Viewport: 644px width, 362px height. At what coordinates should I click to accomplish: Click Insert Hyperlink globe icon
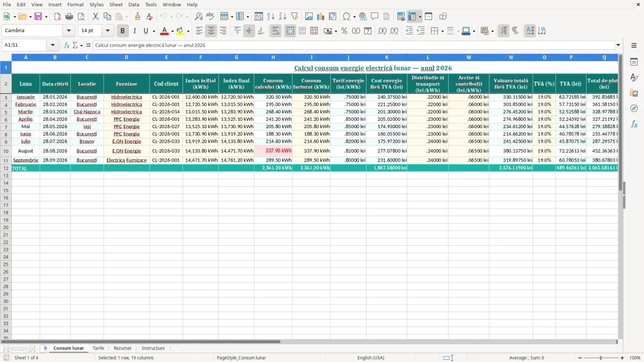[x=363, y=17]
